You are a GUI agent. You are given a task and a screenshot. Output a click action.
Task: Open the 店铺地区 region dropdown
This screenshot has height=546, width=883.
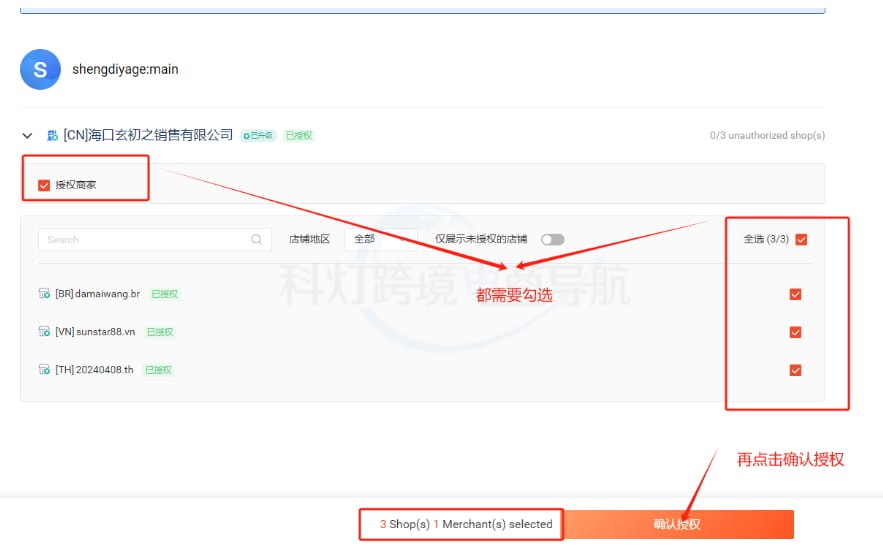[380, 240]
